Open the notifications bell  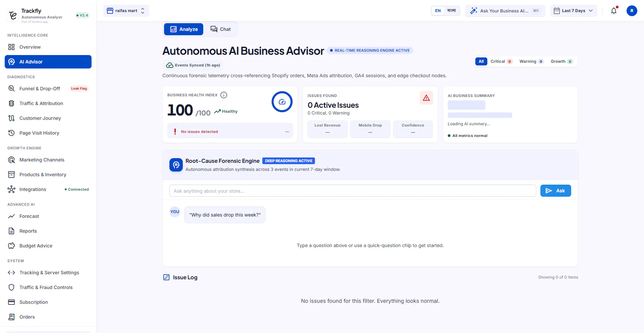(614, 11)
